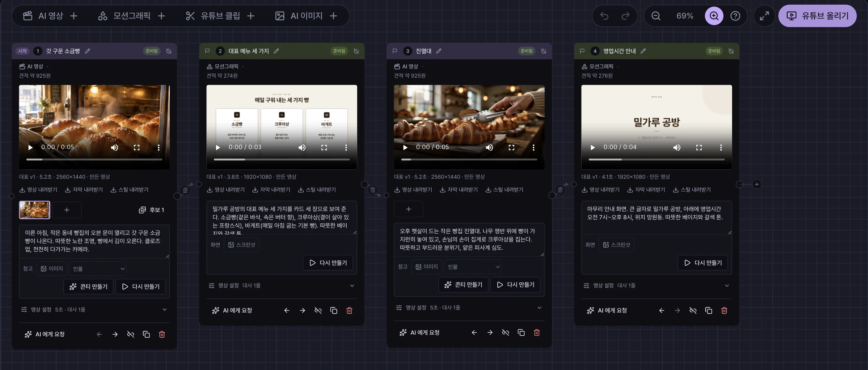Mute the 갓 구운 소금빵 video player
Viewport: 868px width, 370px height.
pos(114,147)
